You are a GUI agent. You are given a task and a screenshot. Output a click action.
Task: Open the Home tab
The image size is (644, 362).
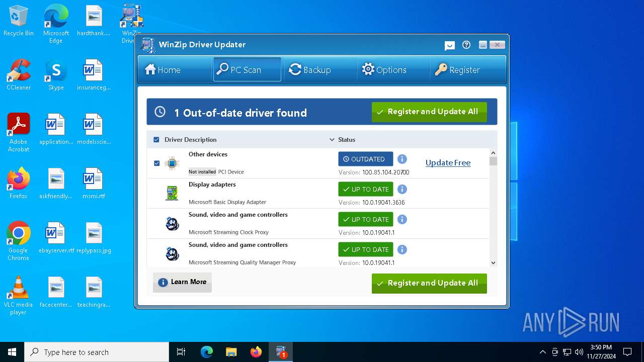175,69
